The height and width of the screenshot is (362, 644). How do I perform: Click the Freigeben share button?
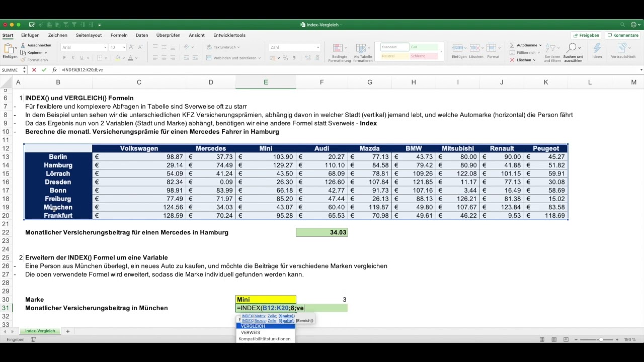coord(586,35)
